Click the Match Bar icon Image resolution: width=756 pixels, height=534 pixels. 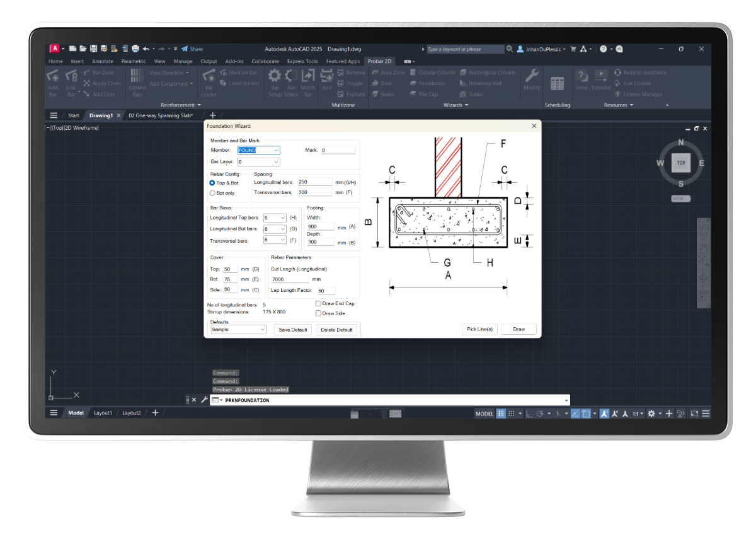tap(308, 76)
